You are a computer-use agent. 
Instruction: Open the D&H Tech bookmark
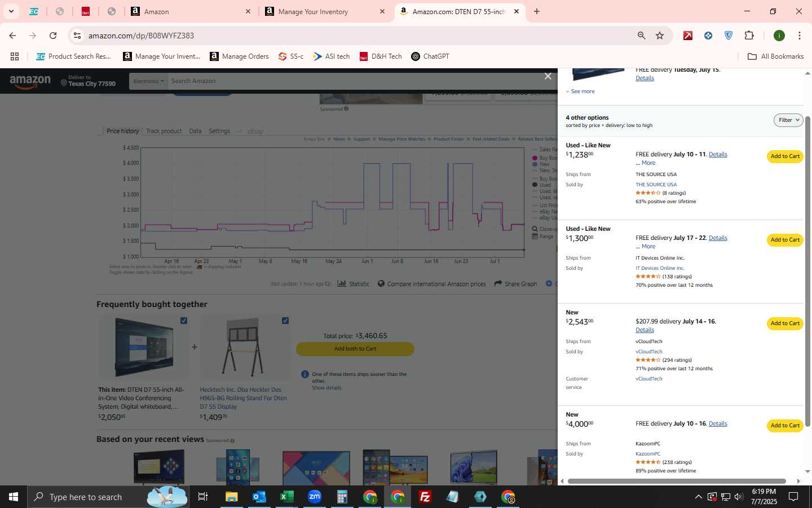click(x=381, y=56)
